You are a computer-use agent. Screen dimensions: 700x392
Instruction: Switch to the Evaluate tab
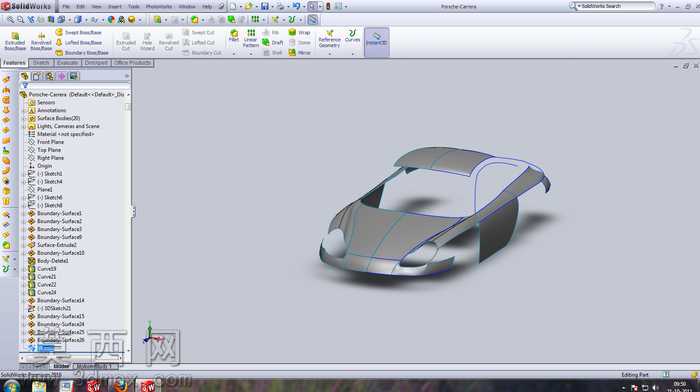click(68, 63)
